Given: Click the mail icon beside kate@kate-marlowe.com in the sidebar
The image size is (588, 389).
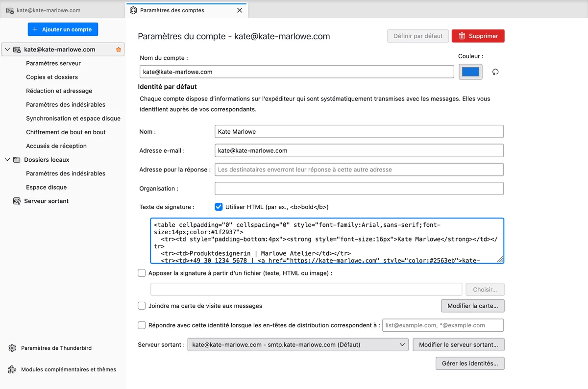Looking at the screenshot, I should click(17, 49).
